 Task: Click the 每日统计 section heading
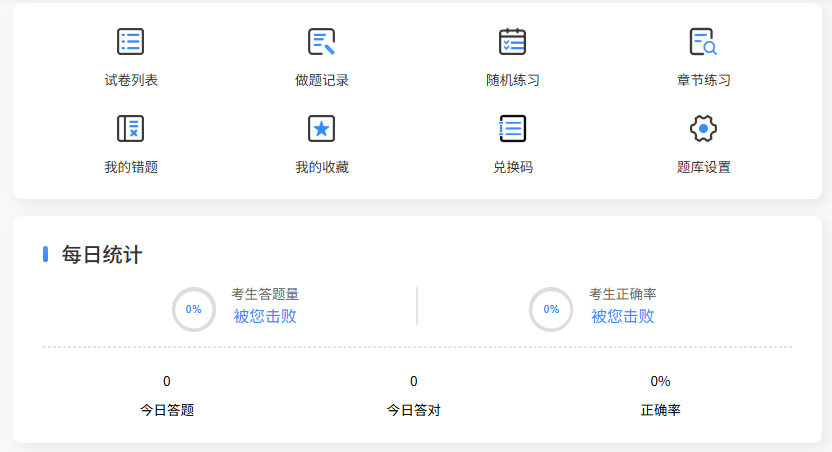click(x=102, y=255)
